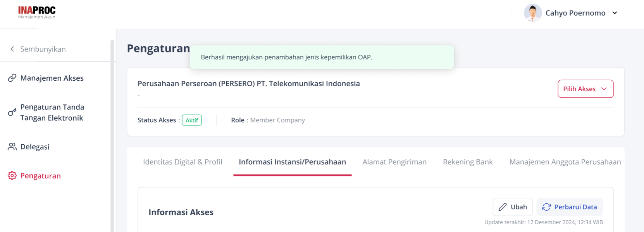Click the Pengaturan page heading
Image resolution: width=644 pixels, height=232 pixels.
pyautogui.click(x=158, y=48)
